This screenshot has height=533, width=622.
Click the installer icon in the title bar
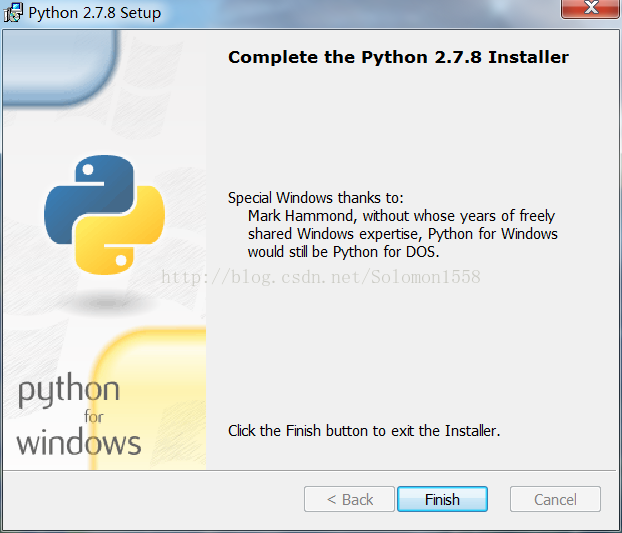(13, 12)
